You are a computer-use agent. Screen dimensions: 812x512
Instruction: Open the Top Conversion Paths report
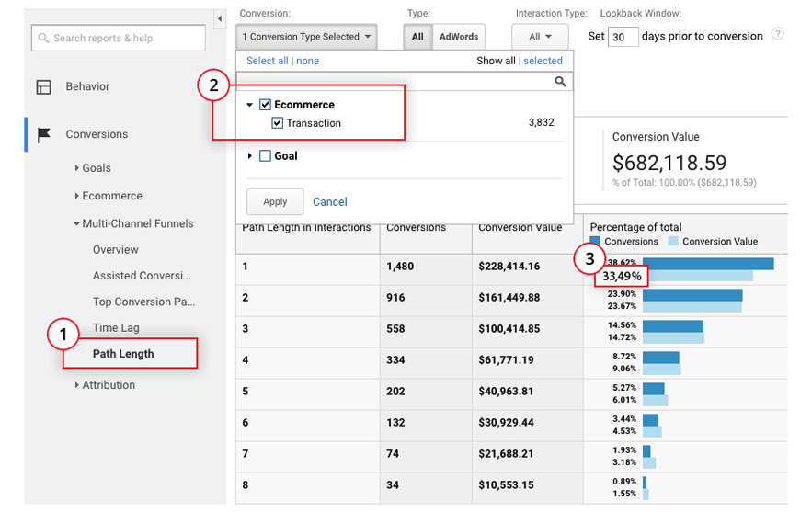tap(144, 302)
